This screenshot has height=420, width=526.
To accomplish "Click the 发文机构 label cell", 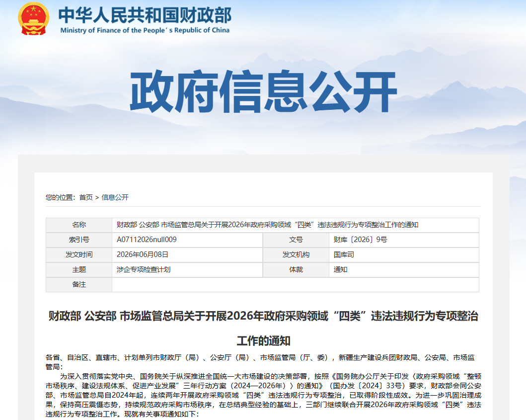I will (296, 255).
